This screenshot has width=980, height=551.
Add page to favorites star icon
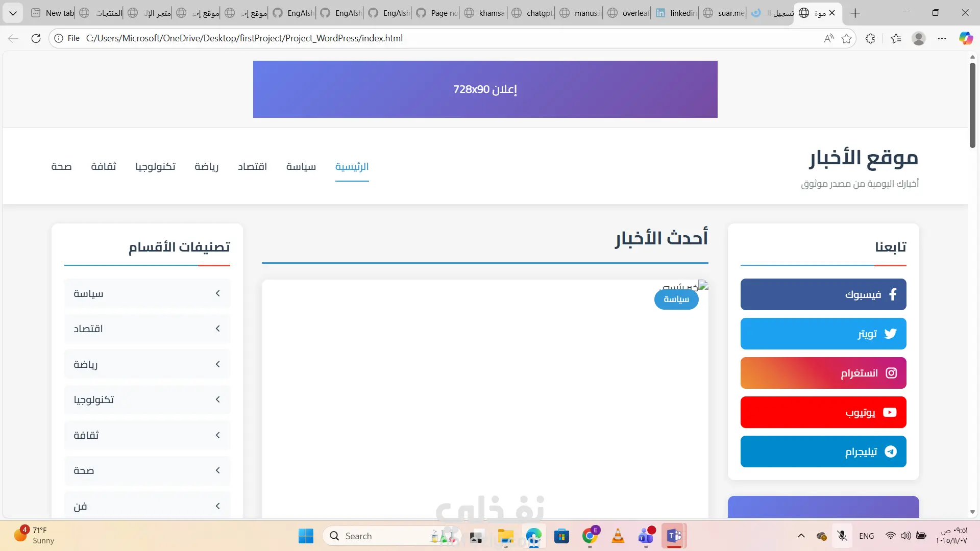[x=847, y=38]
